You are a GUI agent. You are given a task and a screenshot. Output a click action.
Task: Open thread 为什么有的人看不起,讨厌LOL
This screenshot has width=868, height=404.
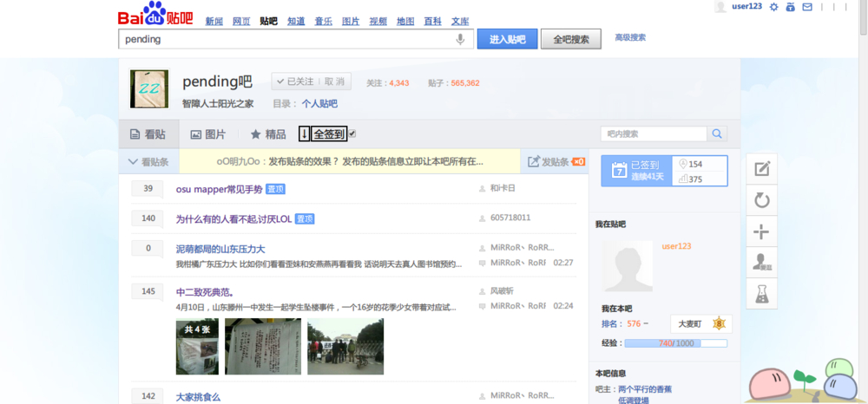[233, 218]
